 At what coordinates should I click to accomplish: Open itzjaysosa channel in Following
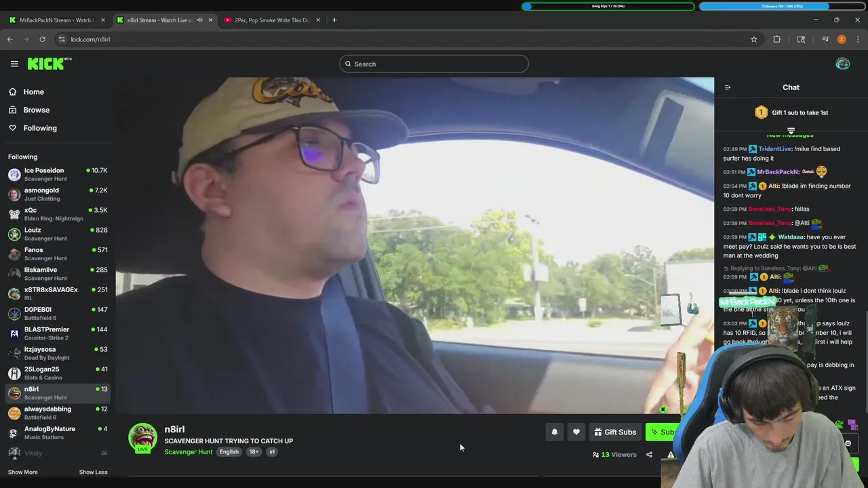click(57, 354)
